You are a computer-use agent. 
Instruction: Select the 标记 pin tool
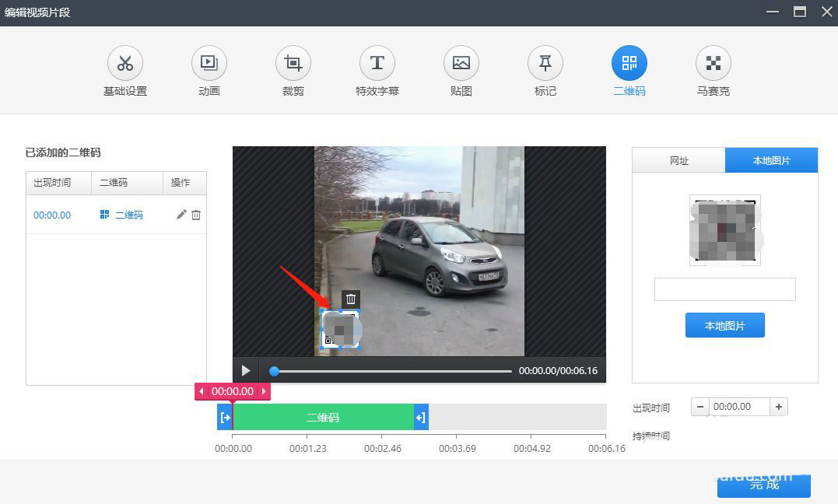pyautogui.click(x=545, y=64)
